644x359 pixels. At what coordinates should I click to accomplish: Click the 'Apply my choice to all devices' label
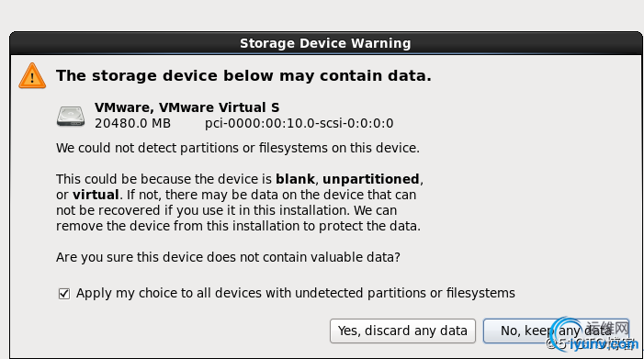295,293
